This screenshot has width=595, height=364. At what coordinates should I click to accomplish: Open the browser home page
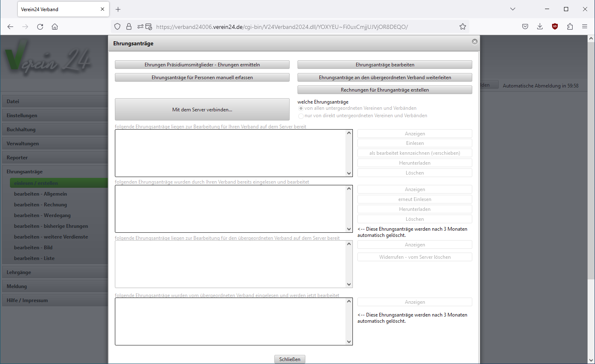[55, 27]
